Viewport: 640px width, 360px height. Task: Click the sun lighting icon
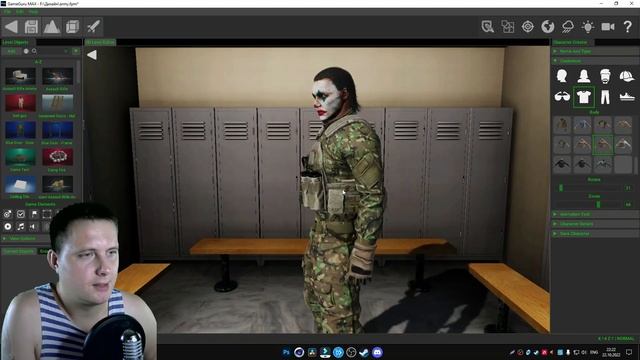point(588,27)
